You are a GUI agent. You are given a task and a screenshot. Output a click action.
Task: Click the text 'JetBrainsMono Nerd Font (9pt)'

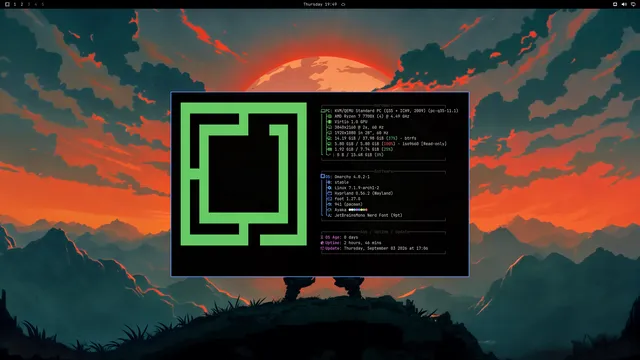coord(368,216)
